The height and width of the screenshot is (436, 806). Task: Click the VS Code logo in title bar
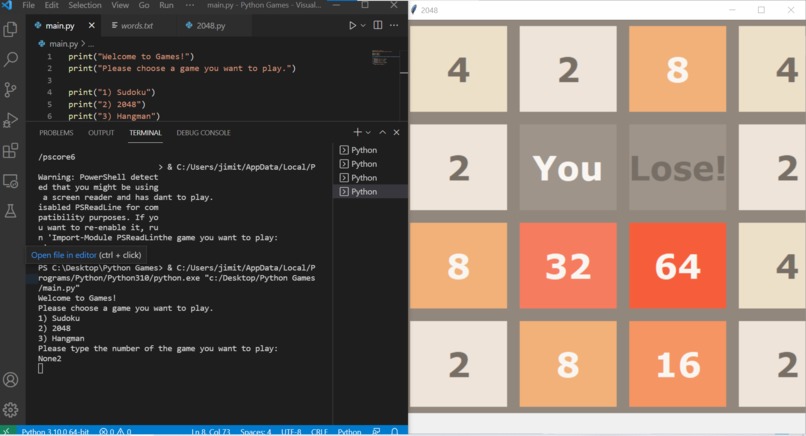[7, 5]
